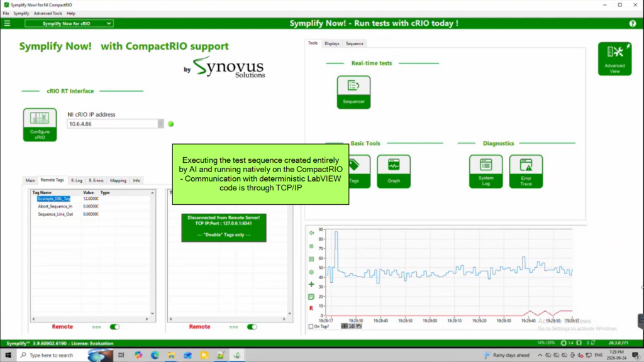Select the Tools tab

pyautogui.click(x=313, y=43)
